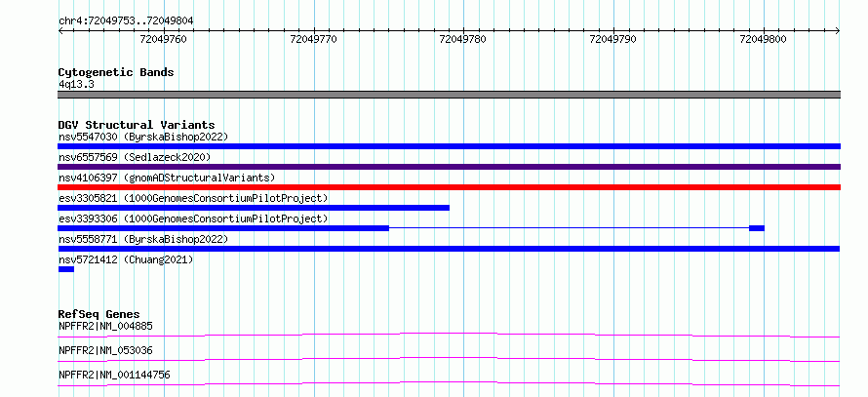Select the DGV Structural Variants track title
Image resolution: width=868 pixels, height=397 pixels.
pos(137,125)
